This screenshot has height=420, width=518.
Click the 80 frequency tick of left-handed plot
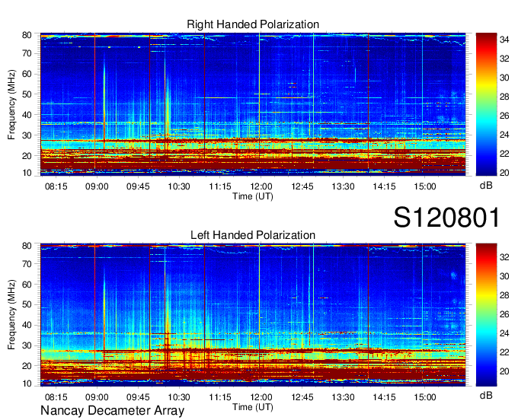click(27, 246)
